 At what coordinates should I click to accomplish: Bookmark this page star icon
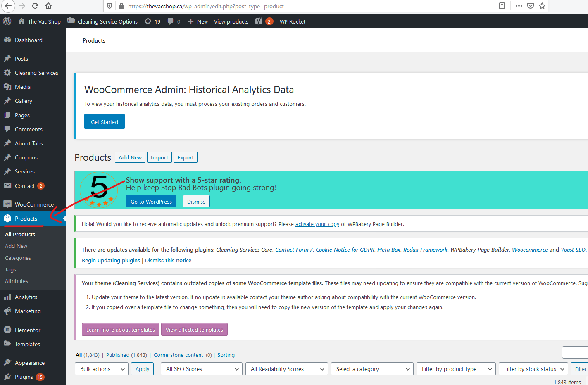click(x=542, y=6)
